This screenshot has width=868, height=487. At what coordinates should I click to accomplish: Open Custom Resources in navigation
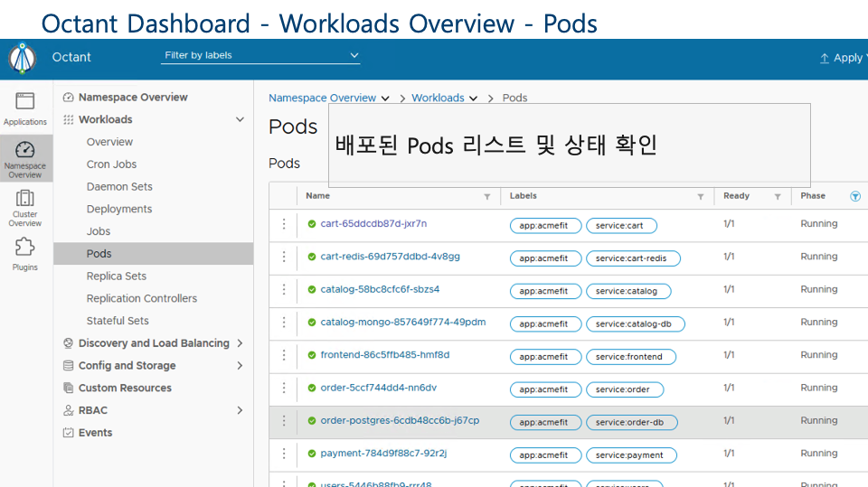click(x=125, y=388)
